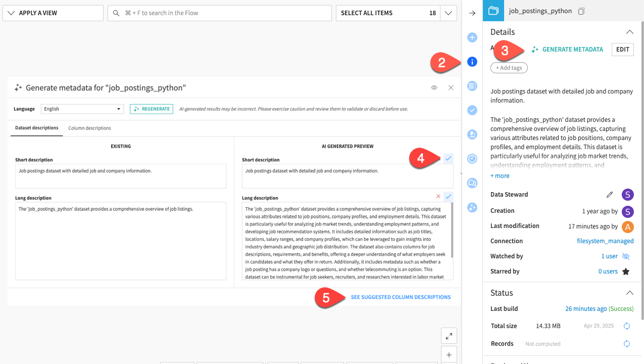Open the AI assistant sparkles sidebar icon
Image resolution: width=644 pixels, height=364 pixels.
pyautogui.click(x=472, y=207)
